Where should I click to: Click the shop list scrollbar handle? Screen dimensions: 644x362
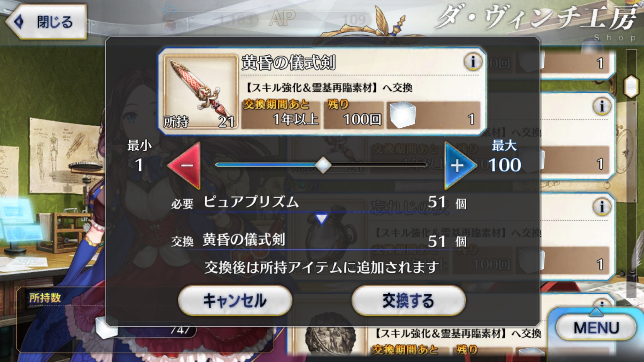pos(631,87)
